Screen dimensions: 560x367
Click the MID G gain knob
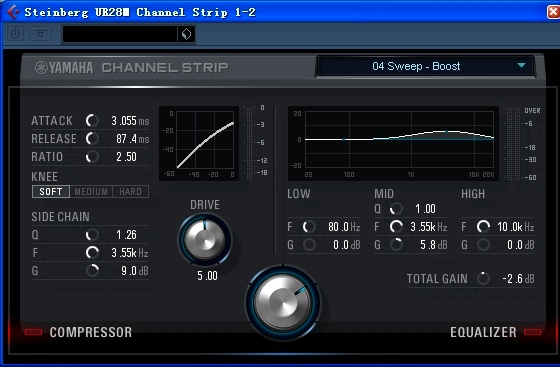pyautogui.click(x=396, y=245)
